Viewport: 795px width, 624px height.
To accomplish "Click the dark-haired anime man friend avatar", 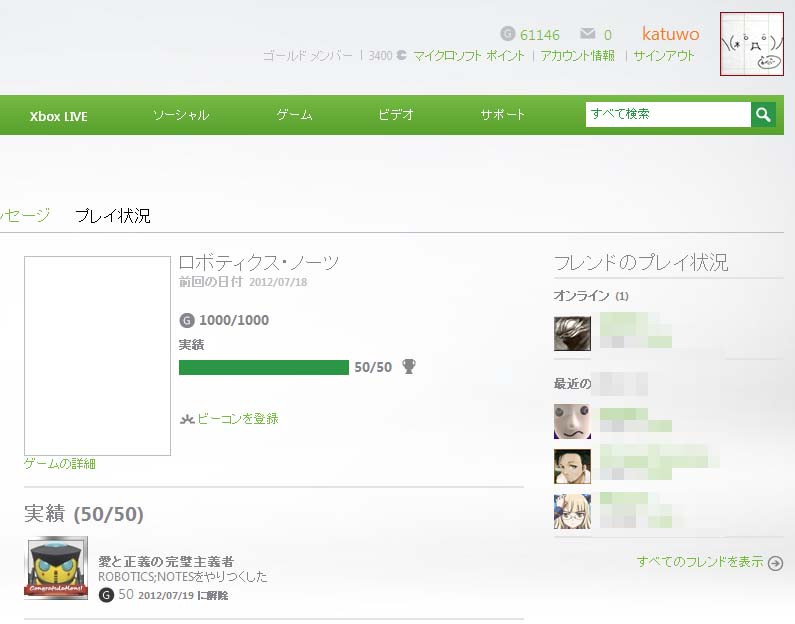I will pyautogui.click(x=572, y=466).
